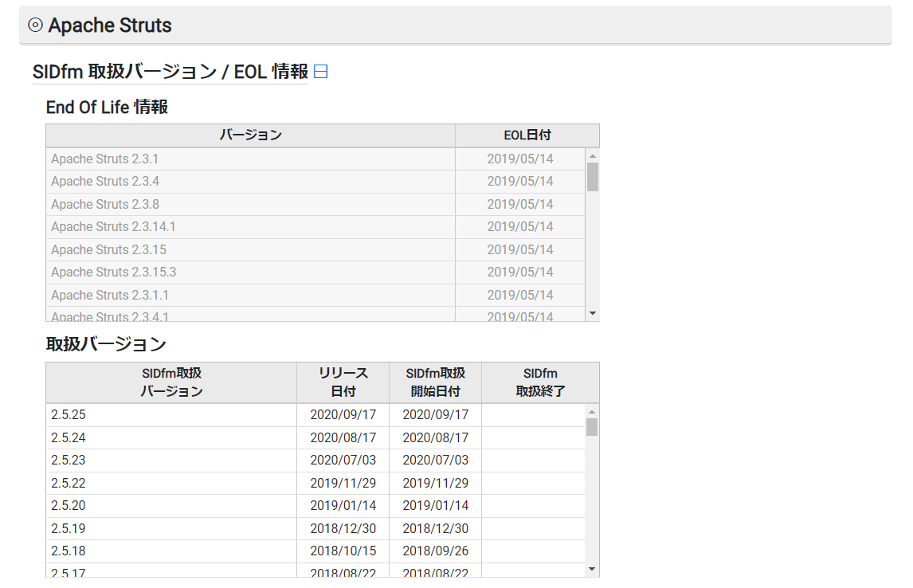The width and height of the screenshot is (913, 588).
Task: Click release date 2020/08/17 for version 2.5.24
Action: tap(343, 437)
